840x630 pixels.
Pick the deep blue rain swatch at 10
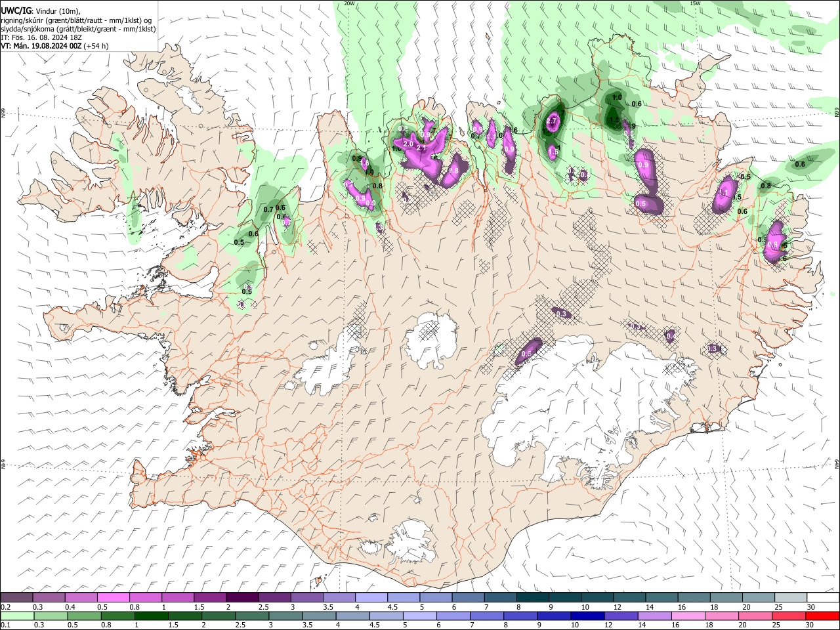coord(587,616)
